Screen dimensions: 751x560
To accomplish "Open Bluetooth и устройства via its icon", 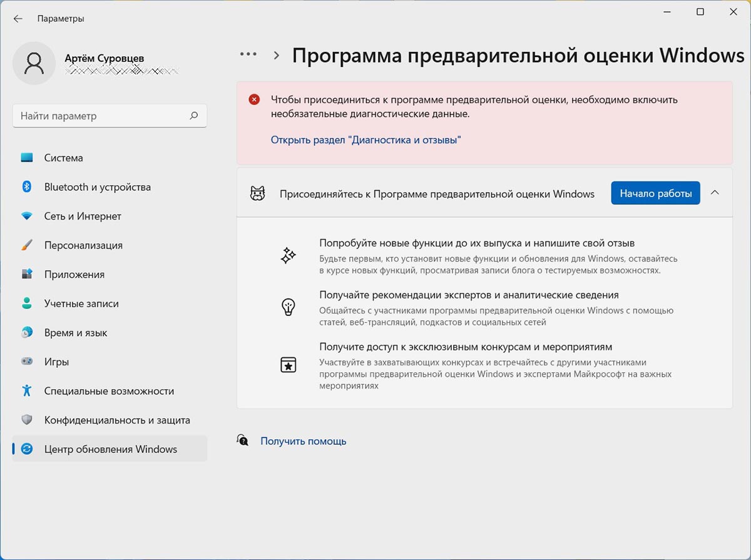I will (27, 187).
